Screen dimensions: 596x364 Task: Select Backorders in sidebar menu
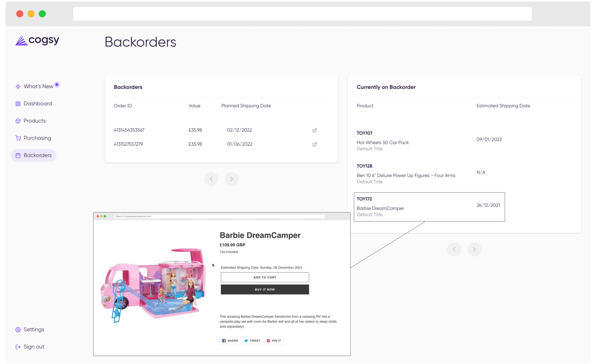tap(37, 155)
